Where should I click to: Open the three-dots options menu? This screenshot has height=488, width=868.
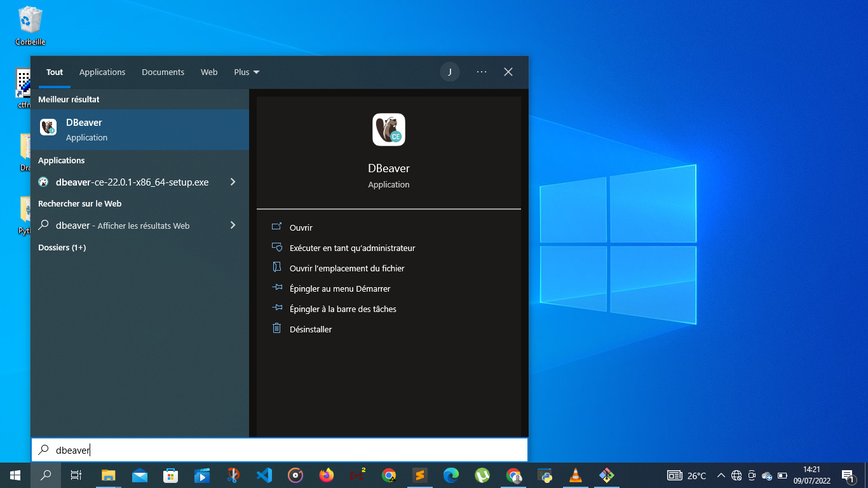(x=482, y=72)
